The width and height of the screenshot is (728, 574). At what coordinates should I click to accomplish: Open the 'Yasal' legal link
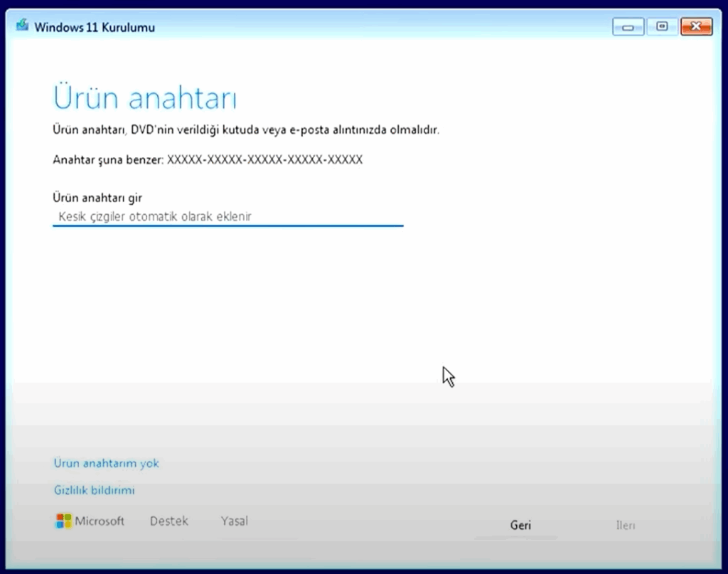click(235, 521)
